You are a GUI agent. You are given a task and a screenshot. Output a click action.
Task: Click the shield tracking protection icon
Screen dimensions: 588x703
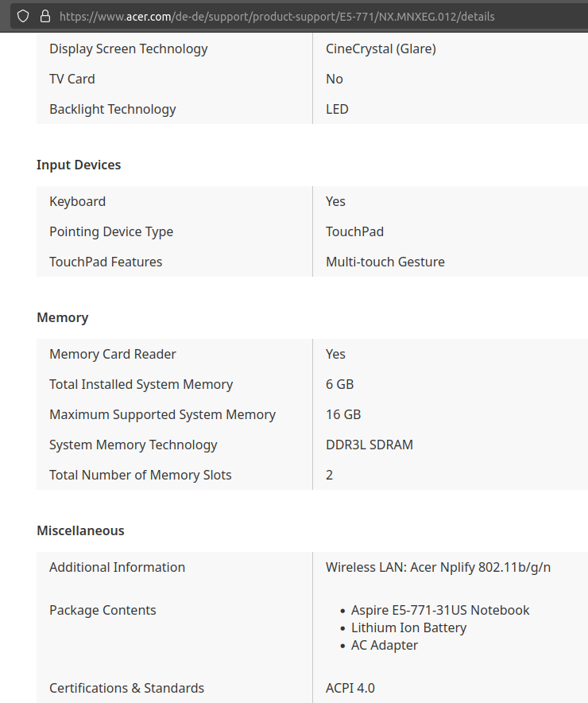click(23, 17)
